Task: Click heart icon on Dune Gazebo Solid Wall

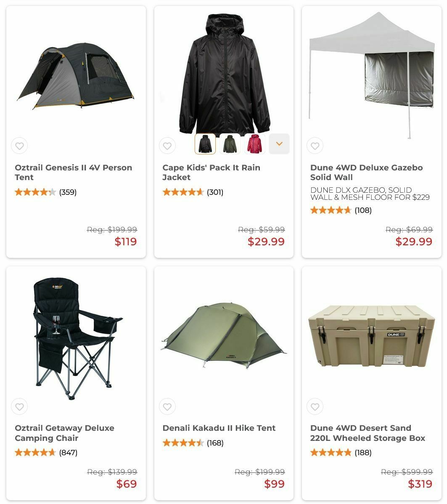Action: click(315, 146)
